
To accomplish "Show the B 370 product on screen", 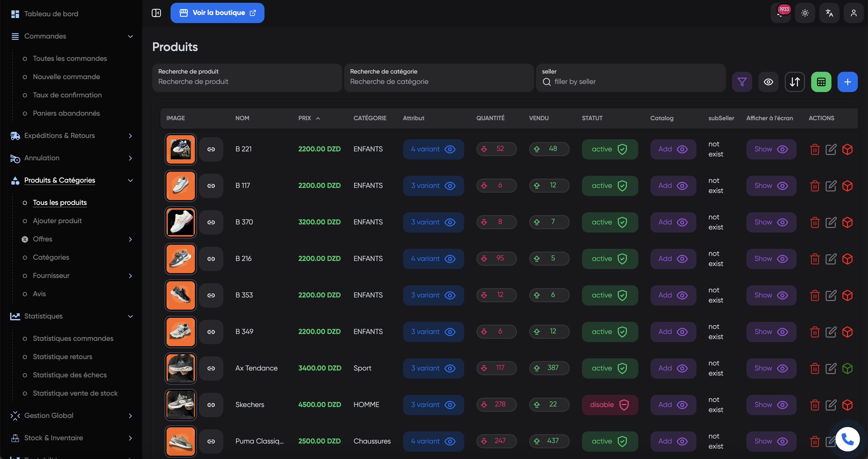I will (771, 222).
